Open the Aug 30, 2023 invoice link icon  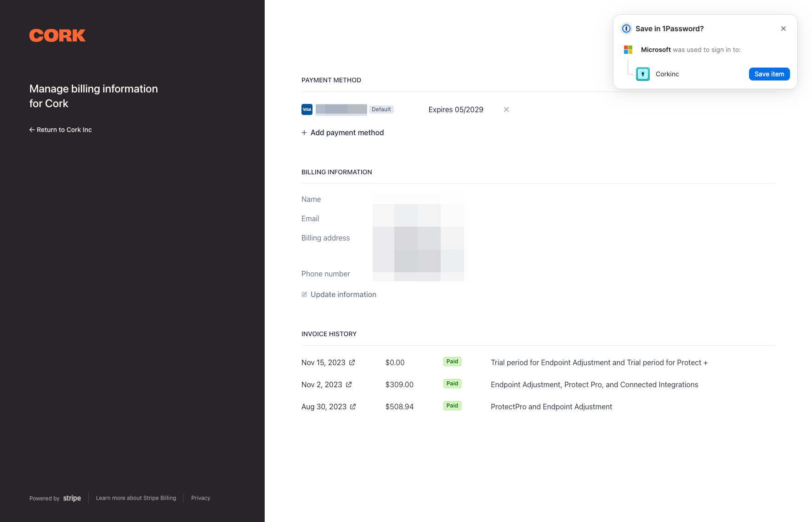click(353, 407)
